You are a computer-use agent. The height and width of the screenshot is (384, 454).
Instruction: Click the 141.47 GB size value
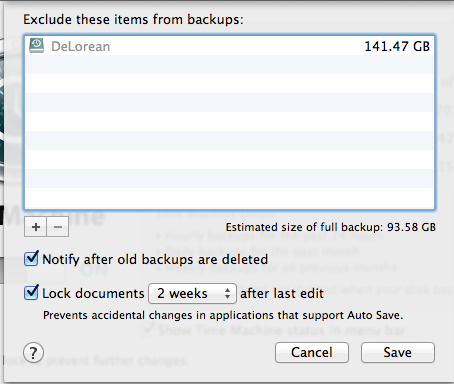click(397, 46)
